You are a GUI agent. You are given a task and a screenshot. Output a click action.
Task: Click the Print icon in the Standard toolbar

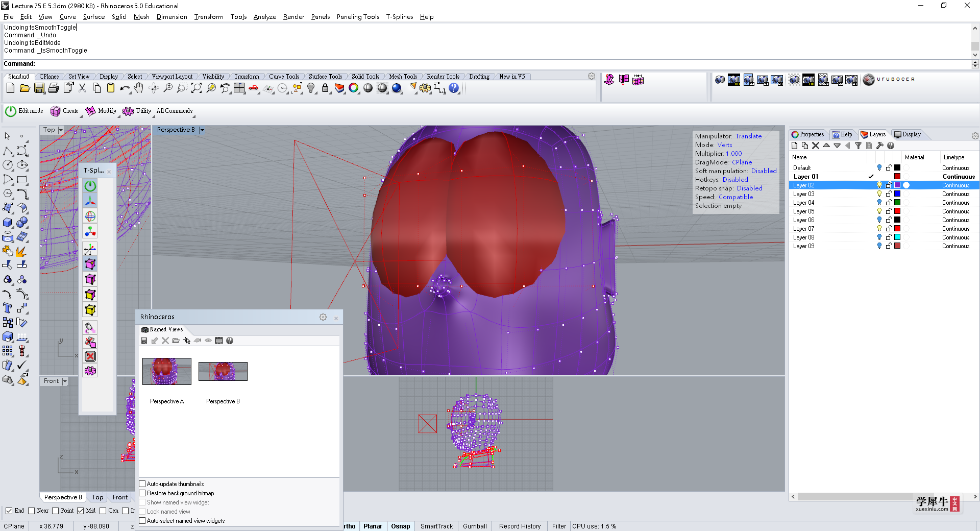[53, 88]
